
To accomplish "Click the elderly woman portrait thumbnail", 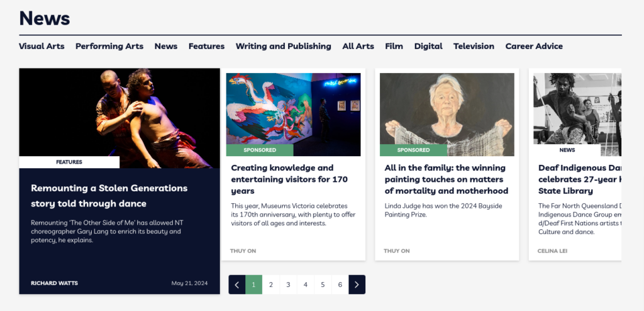I will (447, 115).
